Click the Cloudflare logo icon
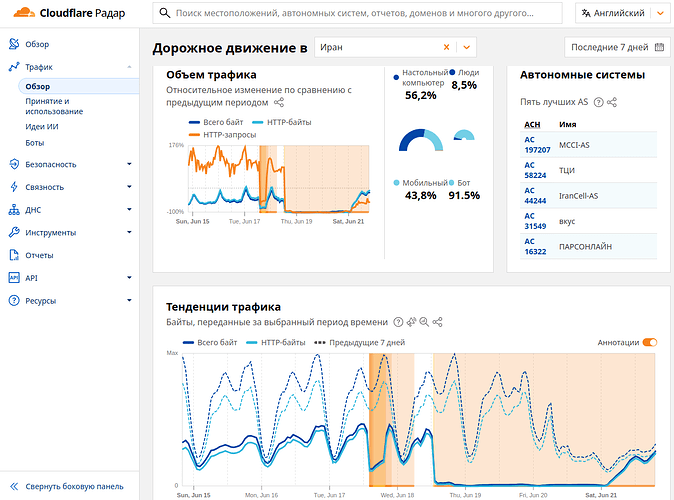 click(x=24, y=12)
